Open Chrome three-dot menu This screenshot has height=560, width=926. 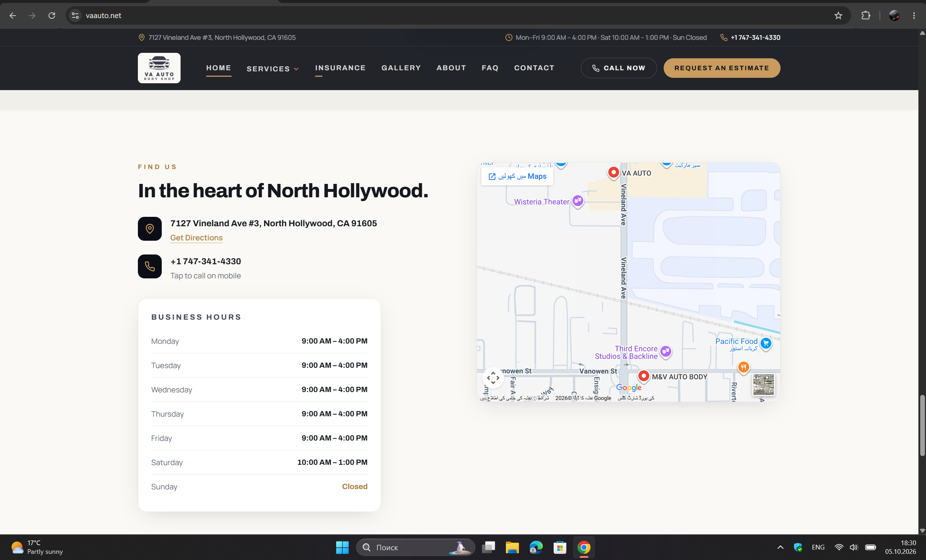tap(914, 16)
